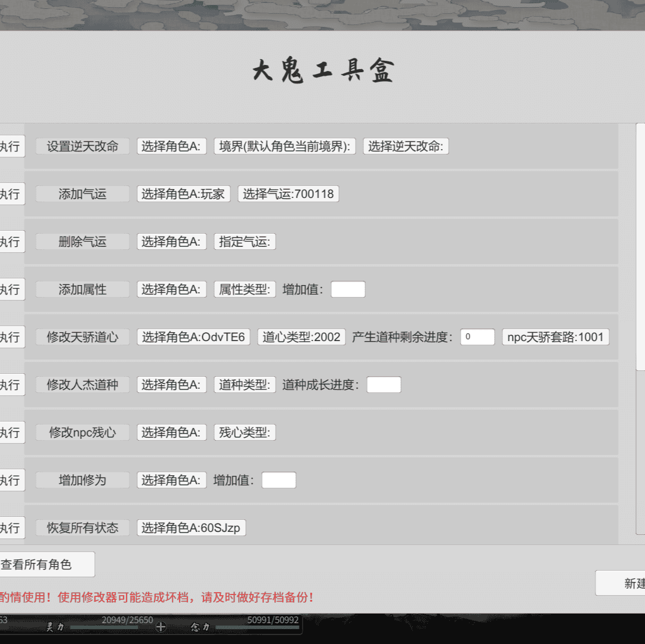Click 执行 button for 添加气运 row
This screenshot has height=644, width=645.
(x=11, y=194)
